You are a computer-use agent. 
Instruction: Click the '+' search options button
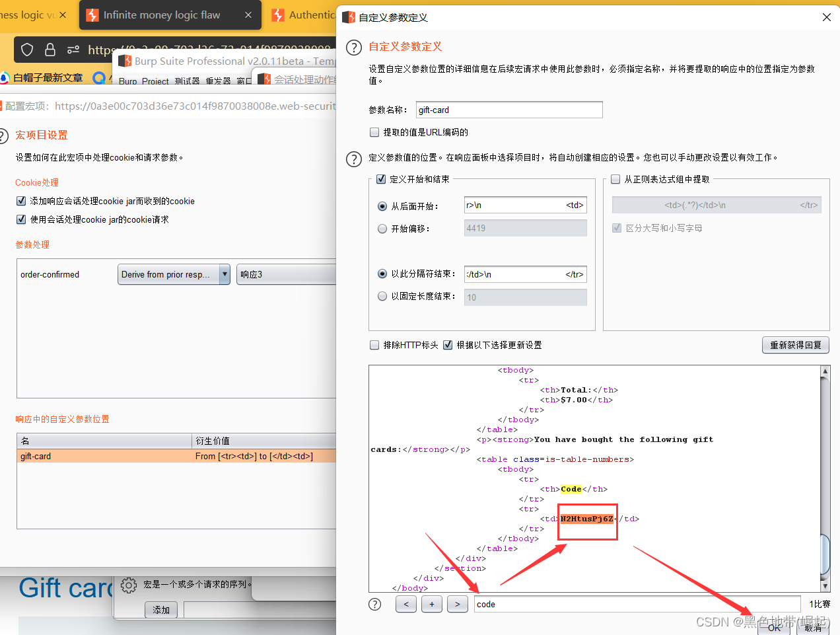pos(432,604)
